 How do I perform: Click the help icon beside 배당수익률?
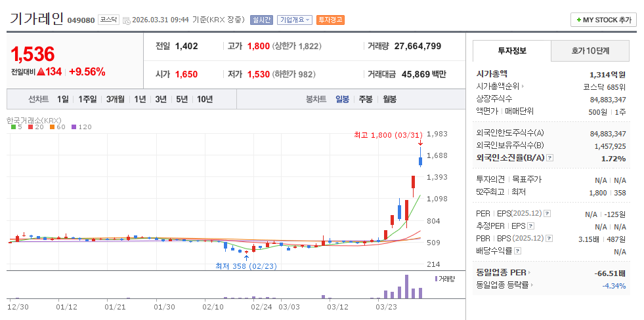point(517,250)
